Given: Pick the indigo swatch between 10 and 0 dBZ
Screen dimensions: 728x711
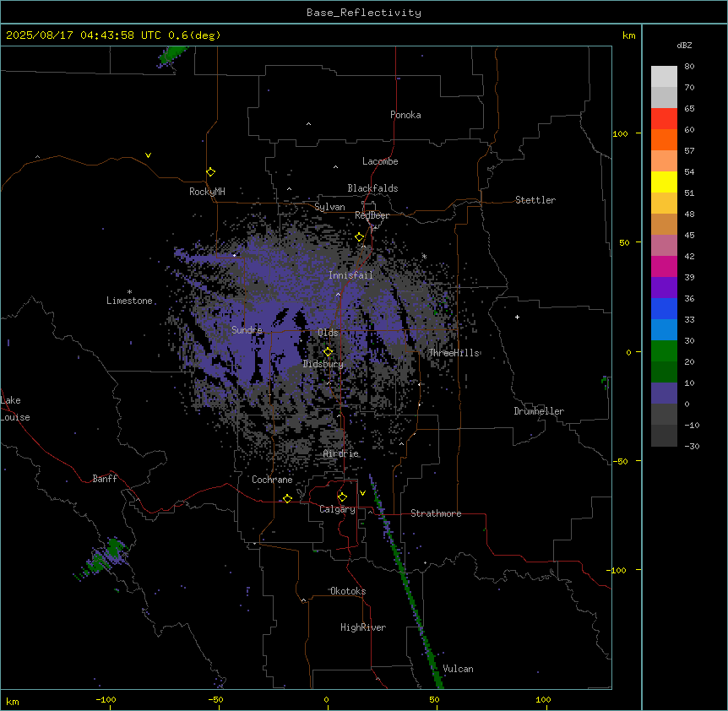Looking at the screenshot, I should point(664,393).
